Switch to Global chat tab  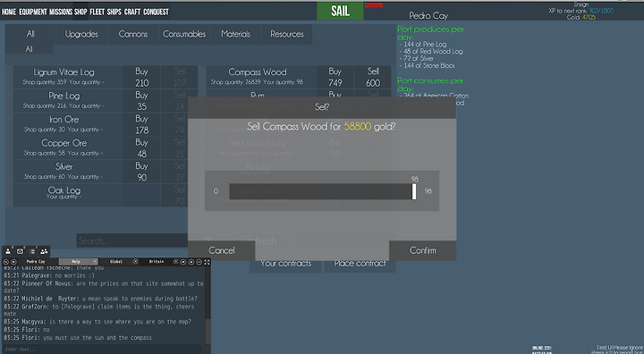[115, 262]
